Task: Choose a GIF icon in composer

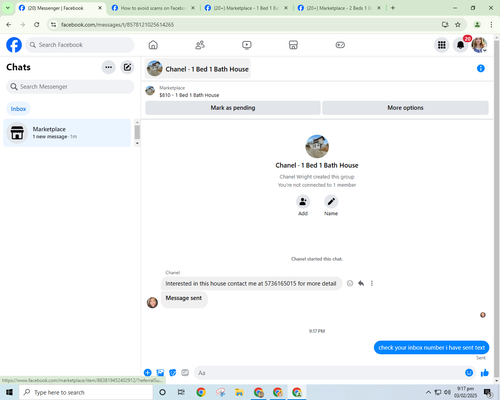Action: tap(185, 373)
